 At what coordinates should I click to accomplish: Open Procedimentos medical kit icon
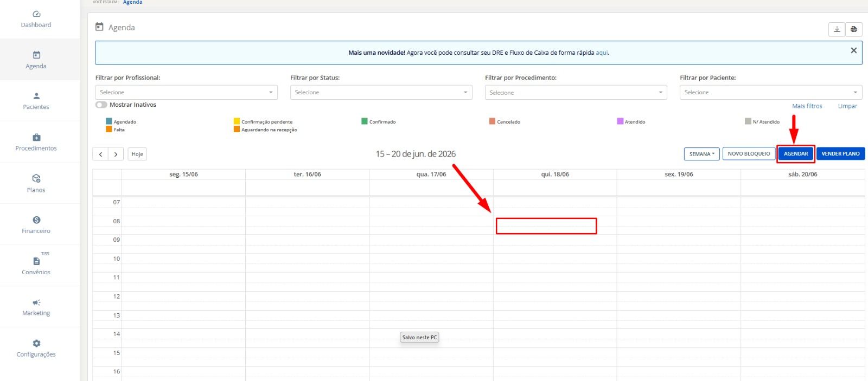click(x=36, y=137)
